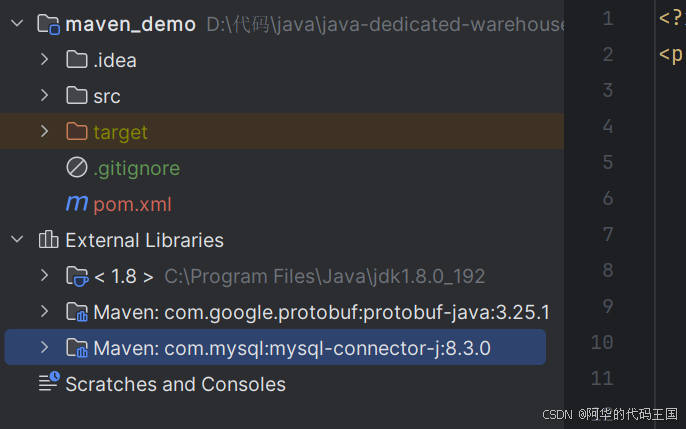Click the Scratches and Consoles icon
Viewport: 686px width, 429px height.
click(x=49, y=384)
